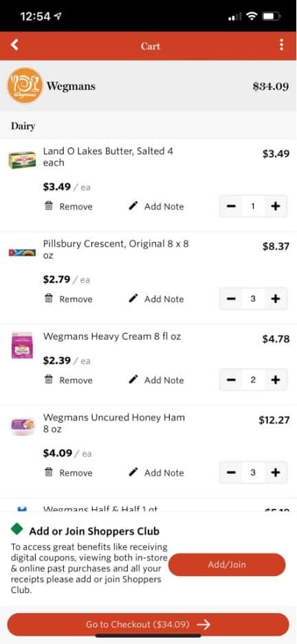Add Note to Land O Lakes Butter

tap(156, 206)
